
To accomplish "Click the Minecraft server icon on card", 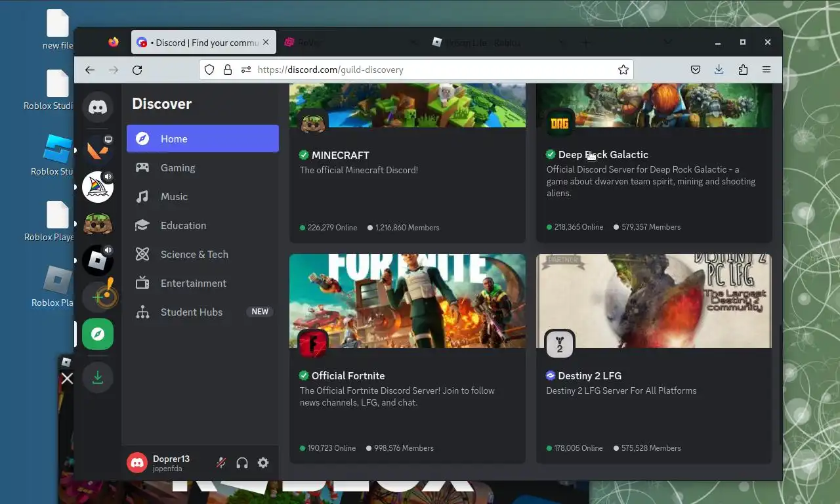I will [x=313, y=123].
